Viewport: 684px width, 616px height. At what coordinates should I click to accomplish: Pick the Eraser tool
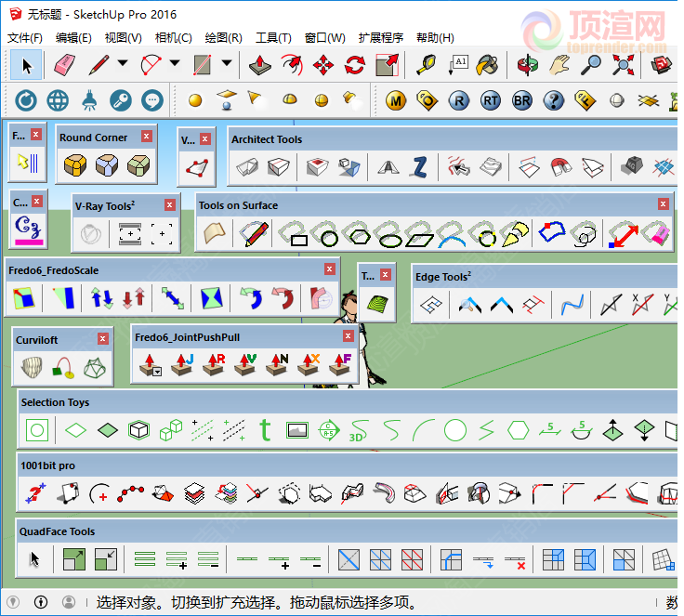(64, 65)
